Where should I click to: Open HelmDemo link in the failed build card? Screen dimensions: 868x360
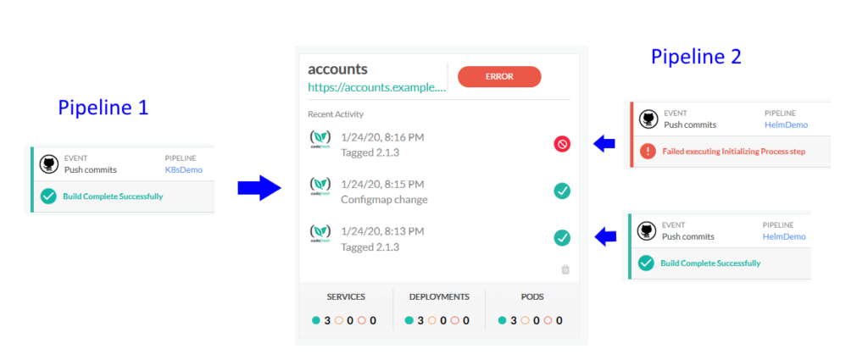tap(785, 125)
